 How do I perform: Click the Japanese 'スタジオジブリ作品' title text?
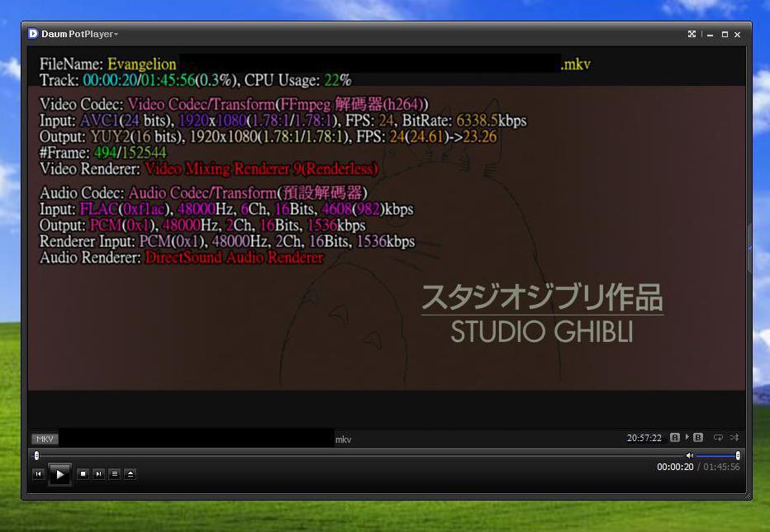(x=542, y=297)
